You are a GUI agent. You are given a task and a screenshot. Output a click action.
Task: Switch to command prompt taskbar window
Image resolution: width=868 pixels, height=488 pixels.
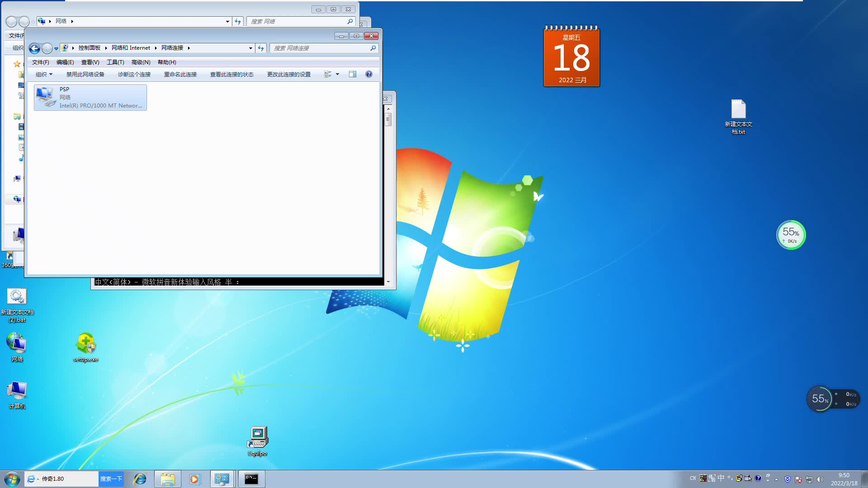(251, 479)
